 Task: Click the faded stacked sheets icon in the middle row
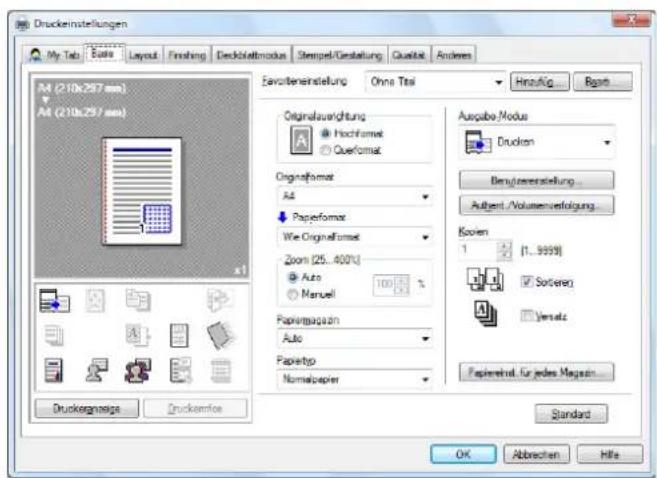pos(54,336)
